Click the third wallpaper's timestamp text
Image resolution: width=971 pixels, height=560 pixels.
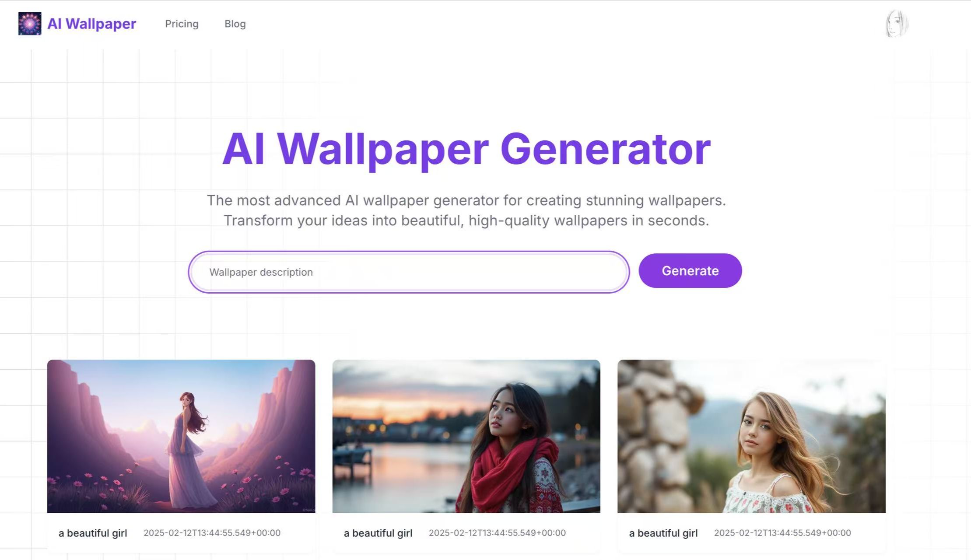783,533
